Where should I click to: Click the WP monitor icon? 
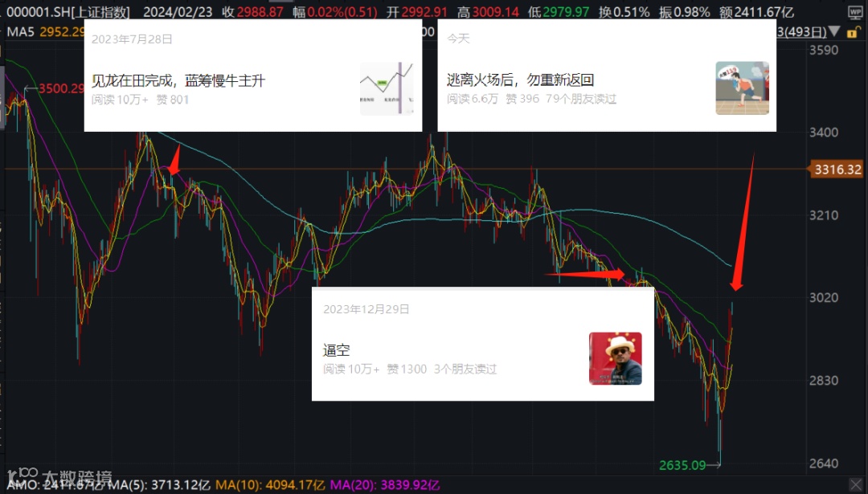(x=854, y=12)
